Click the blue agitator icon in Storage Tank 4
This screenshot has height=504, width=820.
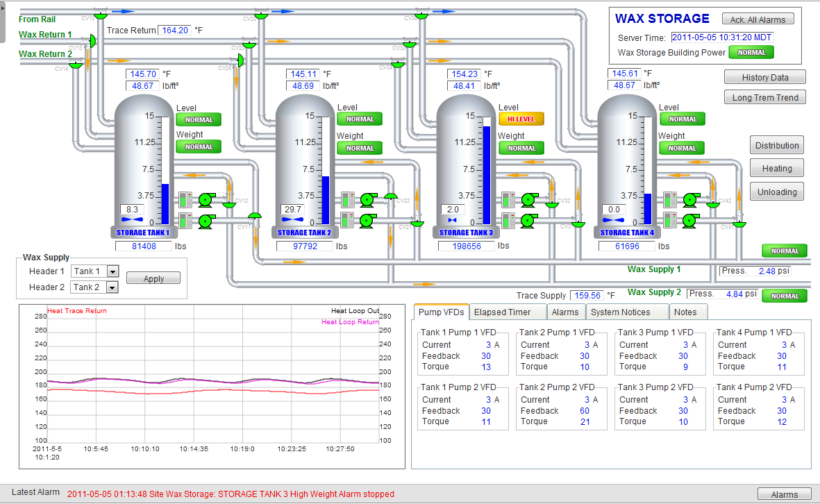click(613, 220)
